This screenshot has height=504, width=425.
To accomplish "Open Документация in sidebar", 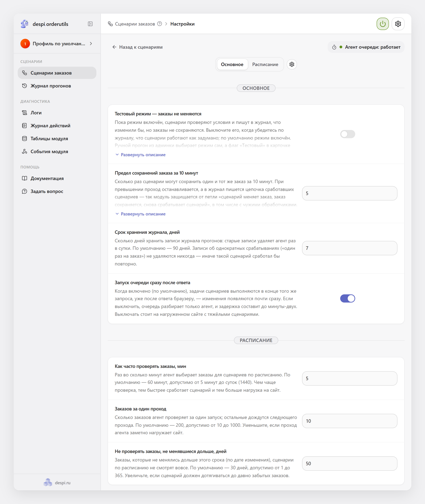I will click(57, 178).
